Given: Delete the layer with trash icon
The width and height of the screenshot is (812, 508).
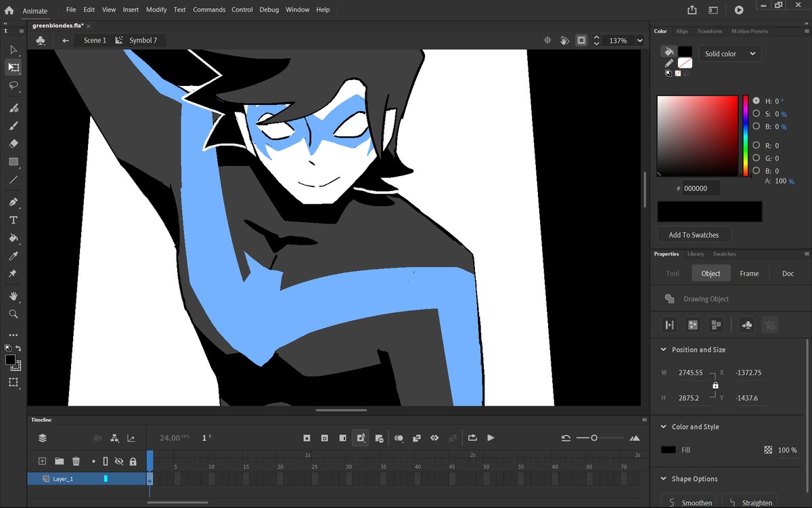Looking at the screenshot, I should pos(76,461).
